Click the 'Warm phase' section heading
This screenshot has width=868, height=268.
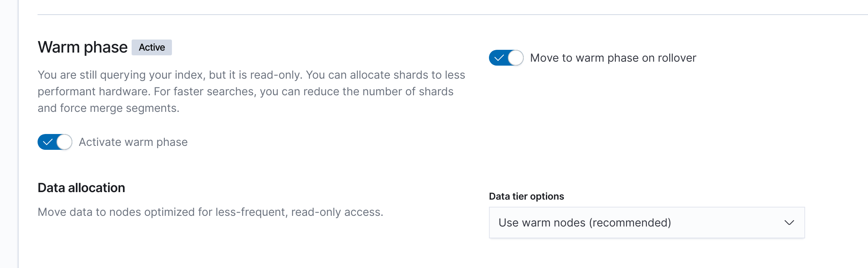tap(83, 47)
